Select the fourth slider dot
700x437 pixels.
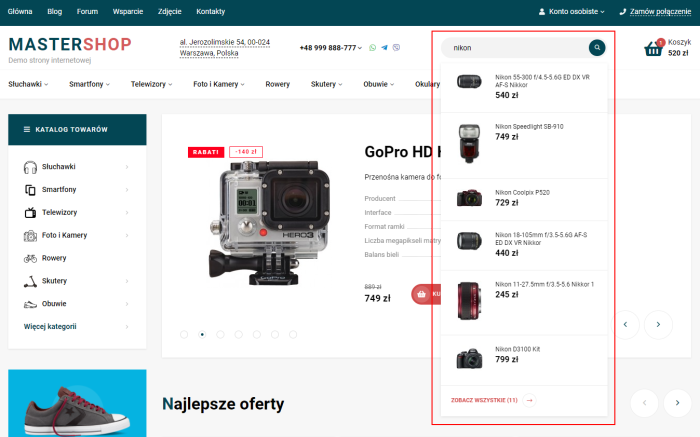pos(238,334)
